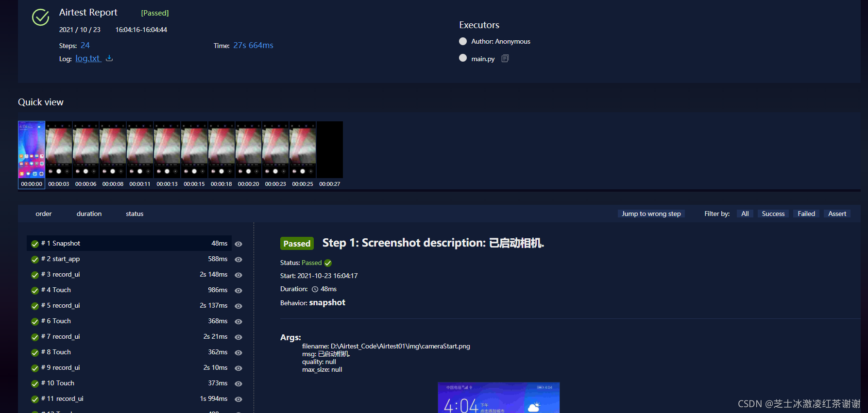The width and height of the screenshot is (868, 413).
Task: Toggle eye icon for step 8 Touch
Action: point(238,353)
